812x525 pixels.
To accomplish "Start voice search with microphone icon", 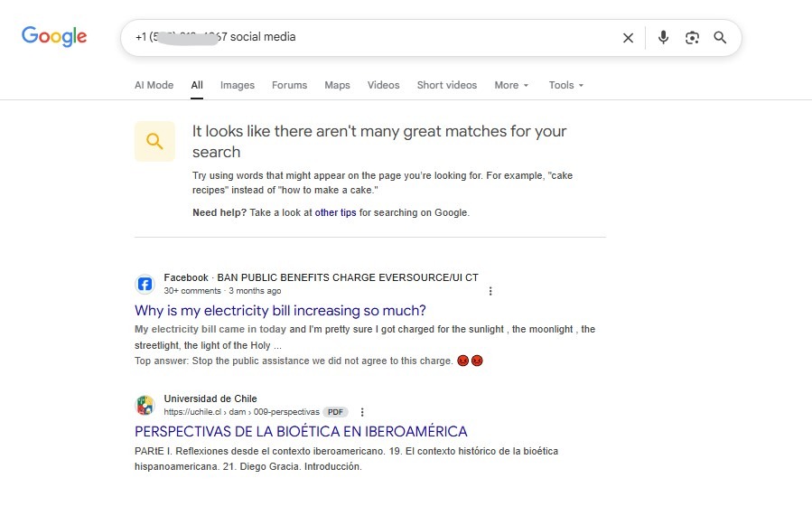I will [663, 38].
